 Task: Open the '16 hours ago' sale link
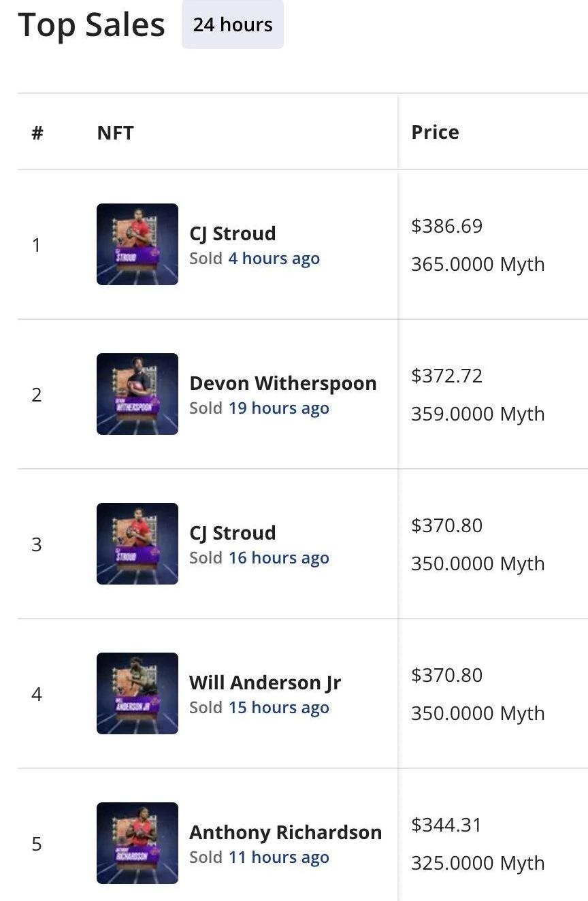(278, 558)
